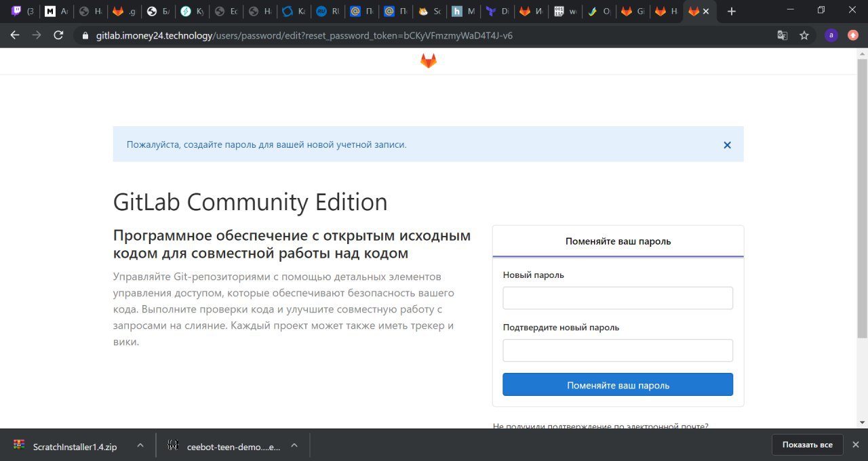Open the purple profile avatar

pos(831,35)
